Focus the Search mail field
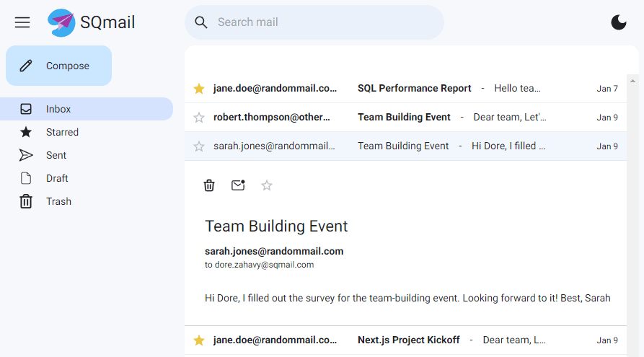This screenshot has width=644, height=357. [x=314, y=22]
